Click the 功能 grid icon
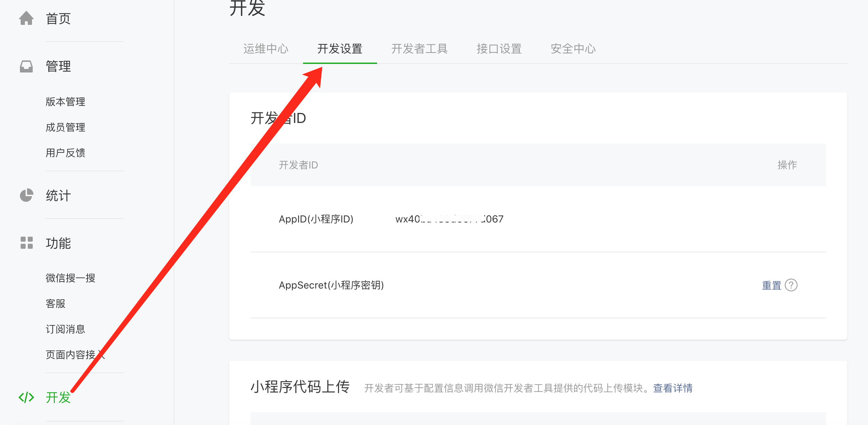This screenshot has width=868, height=425. 26,243
